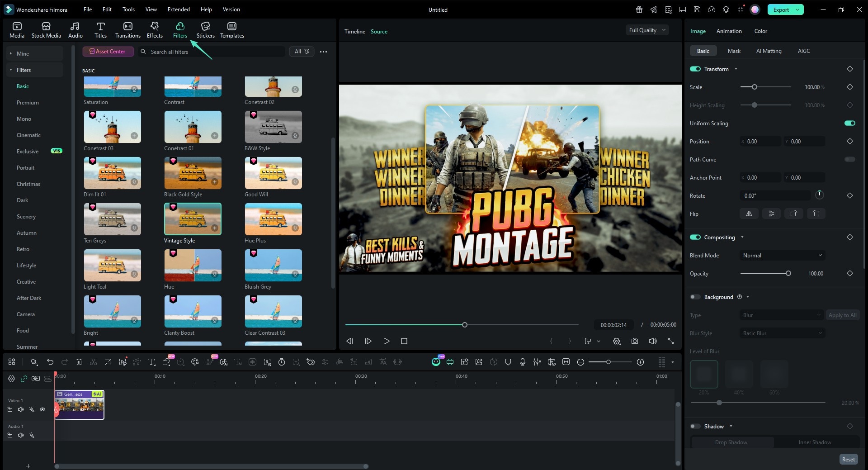Open the Full Quality playback dropdown
Image resolution: width=868 pixels, height=470 pixels.
[x=646, y=30]
